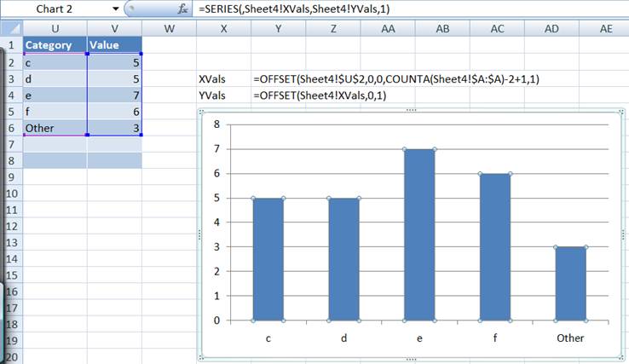Select the column U header

point(55,29)
